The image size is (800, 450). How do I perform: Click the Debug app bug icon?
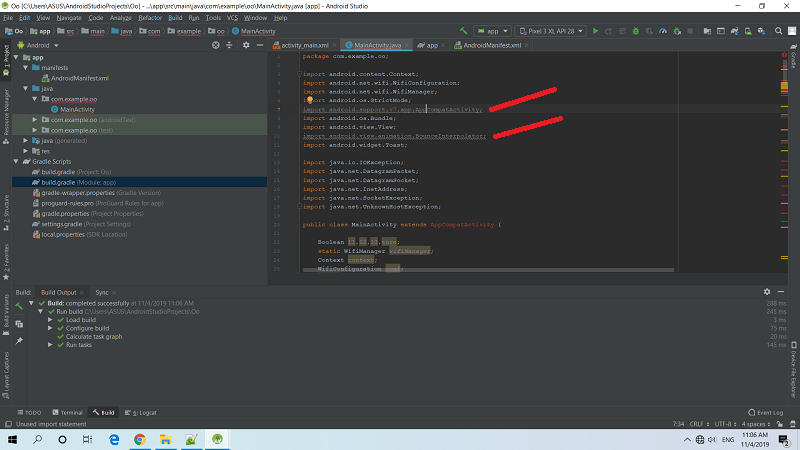[636, 31]
